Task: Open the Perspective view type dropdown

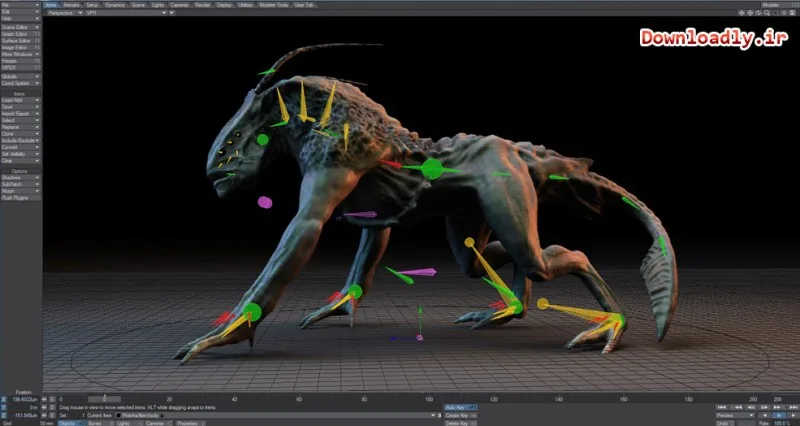Action: pyautogui.click(x=64, y=13)
